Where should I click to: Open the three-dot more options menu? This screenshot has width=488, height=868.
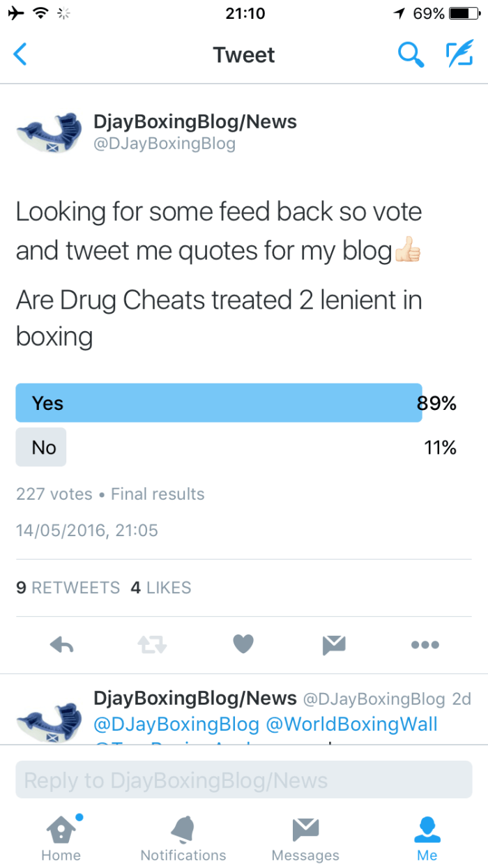[425, 645]
